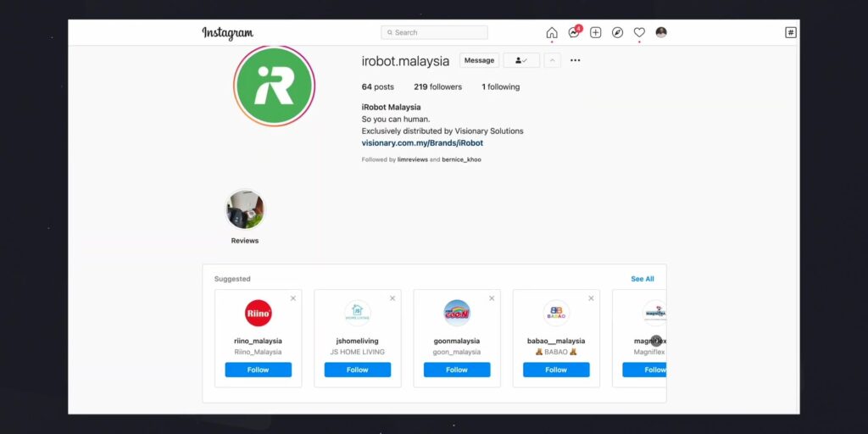The width and height of the screenshot is (868, 434).
Task: Collapse suggested accounts chevron button
Action: 552,60
